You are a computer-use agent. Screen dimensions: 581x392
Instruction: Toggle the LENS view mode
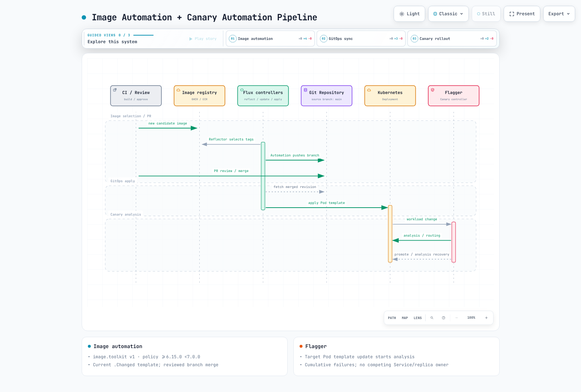pos(418,318)
